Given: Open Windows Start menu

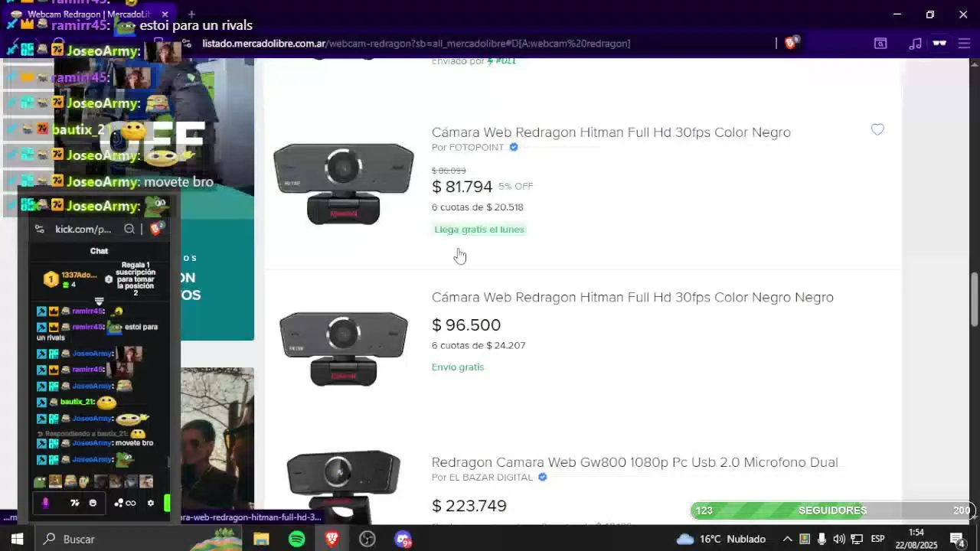Looking at the screenshot, I should point(17,539).
